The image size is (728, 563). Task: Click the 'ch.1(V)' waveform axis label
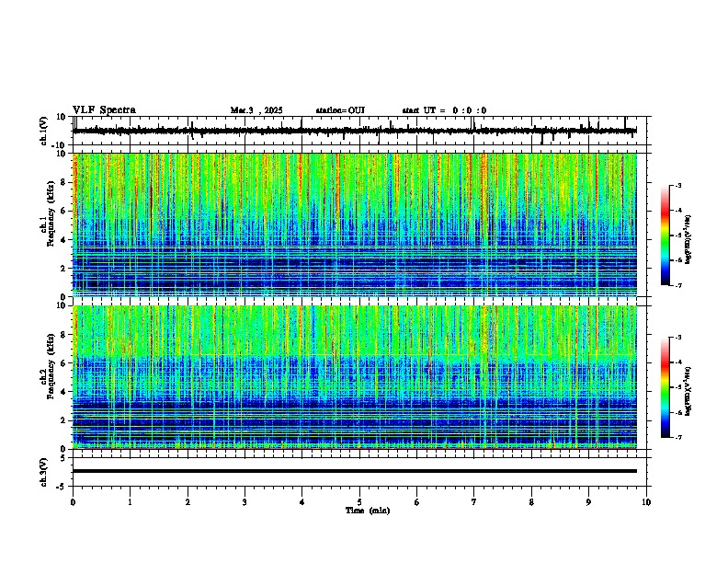point(44,131)
